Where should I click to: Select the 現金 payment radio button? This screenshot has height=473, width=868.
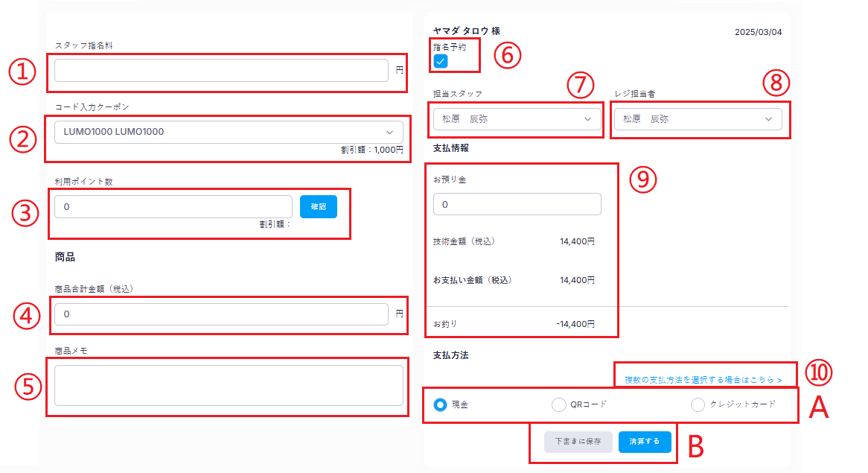pos(440,404)
